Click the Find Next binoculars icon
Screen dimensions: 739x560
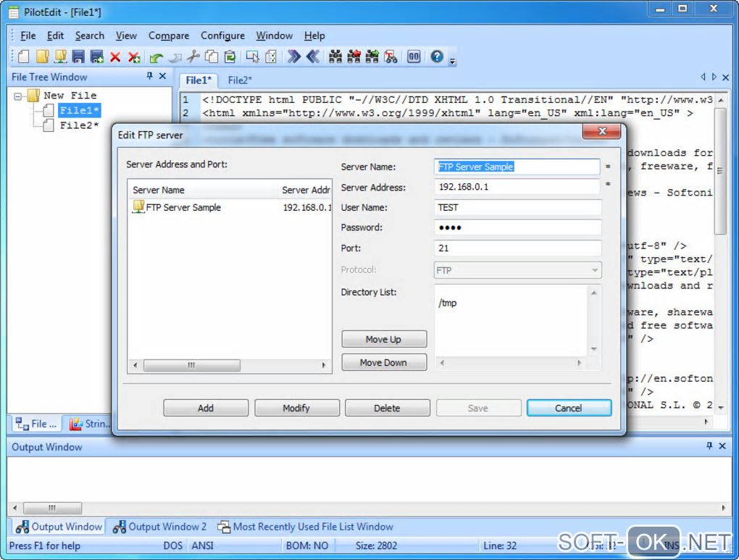(372, 57)
